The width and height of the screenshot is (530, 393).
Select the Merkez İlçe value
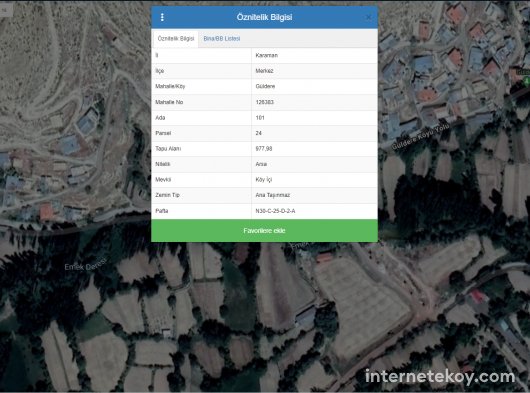(264, 71)
